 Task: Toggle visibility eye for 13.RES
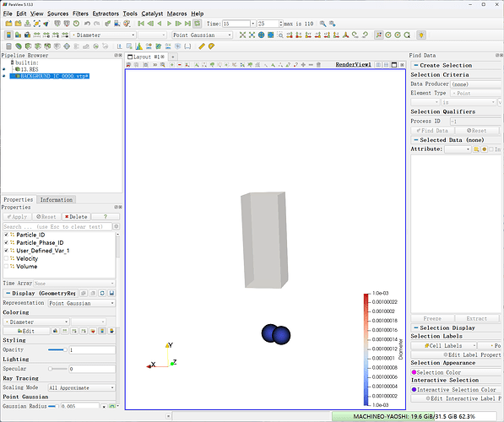4,69
